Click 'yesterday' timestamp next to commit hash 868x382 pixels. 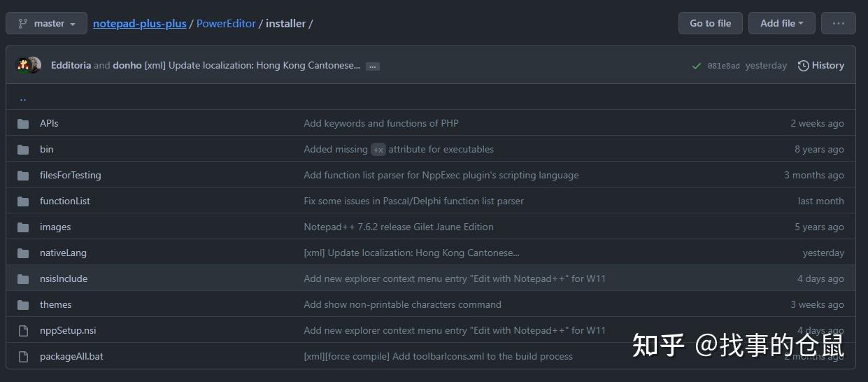click(x=766, y=65)
